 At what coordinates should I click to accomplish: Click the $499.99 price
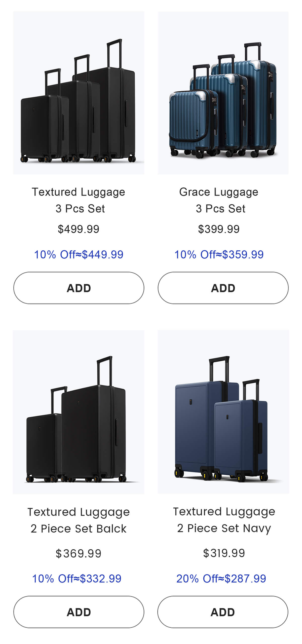[79, 229]
